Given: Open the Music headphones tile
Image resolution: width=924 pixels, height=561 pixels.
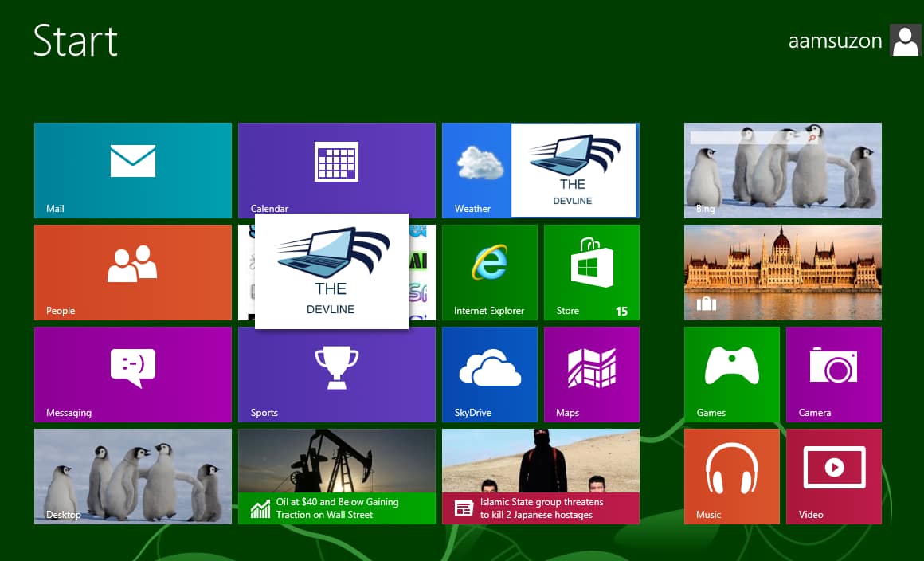Looking at the screenshot, I should pyautogui.click(x=731, y=476).
